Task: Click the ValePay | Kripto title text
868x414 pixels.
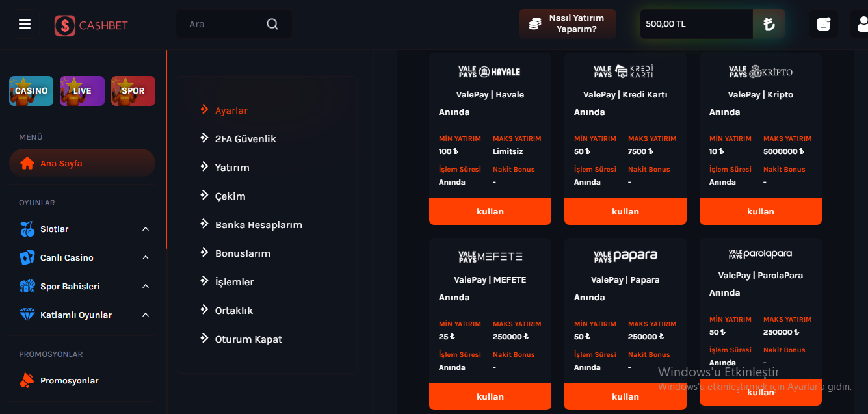Action: (761, 94)
